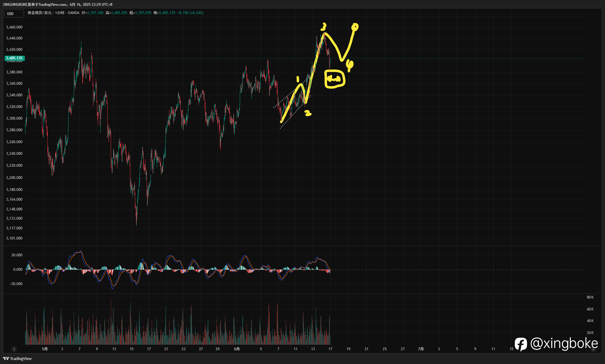605x364 pixels.
Task: Click the −20.000 MACD axis label
Action: click(x=16, y=284)
